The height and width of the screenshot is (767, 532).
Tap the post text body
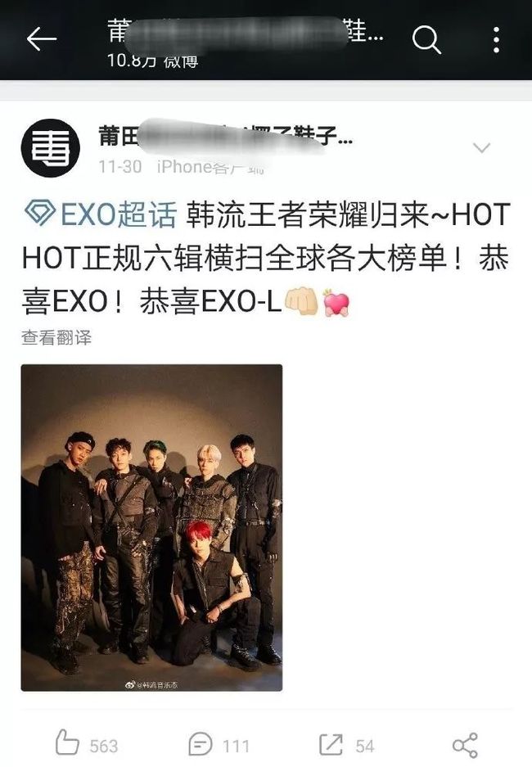[x=266, y=258]
